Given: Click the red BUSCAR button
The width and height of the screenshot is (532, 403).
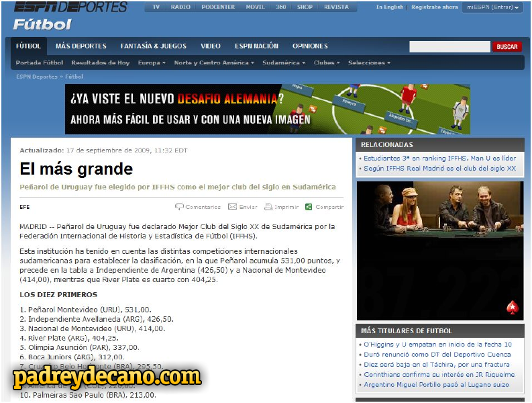Looking at the screenshot, I should tap(507, 46).
